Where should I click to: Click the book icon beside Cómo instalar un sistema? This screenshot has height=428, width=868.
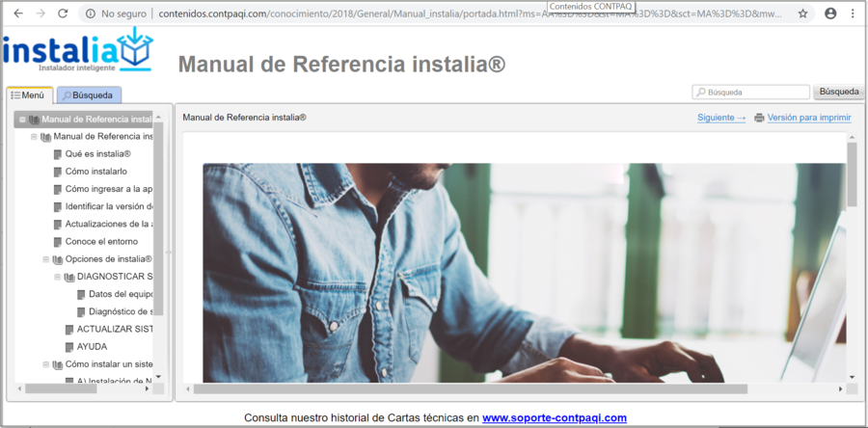click(x=58, y=364)
